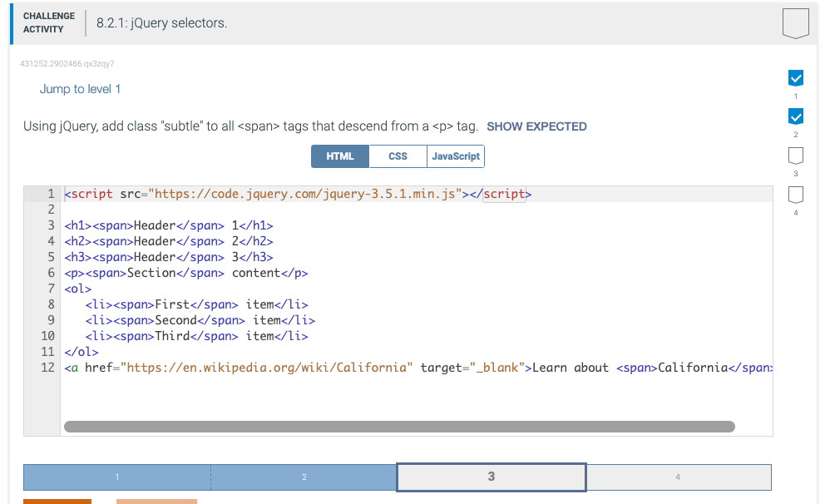Viewport: 825px width, 504px height.
Task: Click the activity title 8.2.1: jQuery selectors
Action: pyautogui.click(x=161, y=23)
